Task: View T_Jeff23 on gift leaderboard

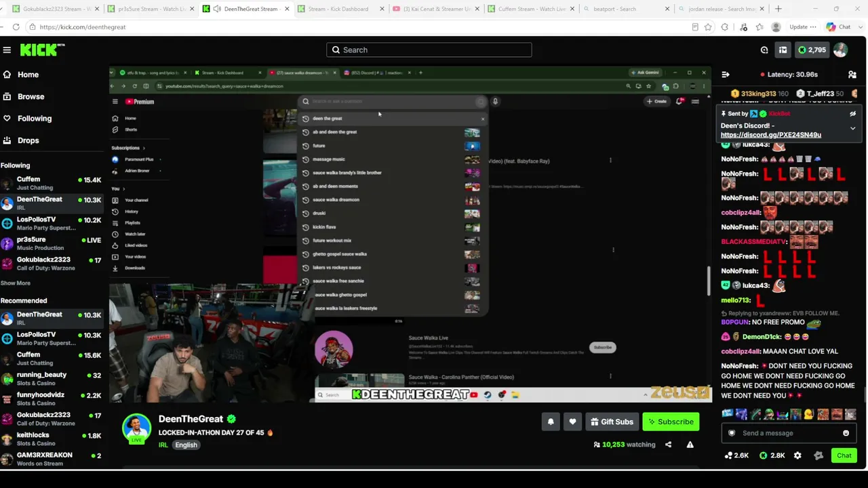Action: tap(820, 94)
